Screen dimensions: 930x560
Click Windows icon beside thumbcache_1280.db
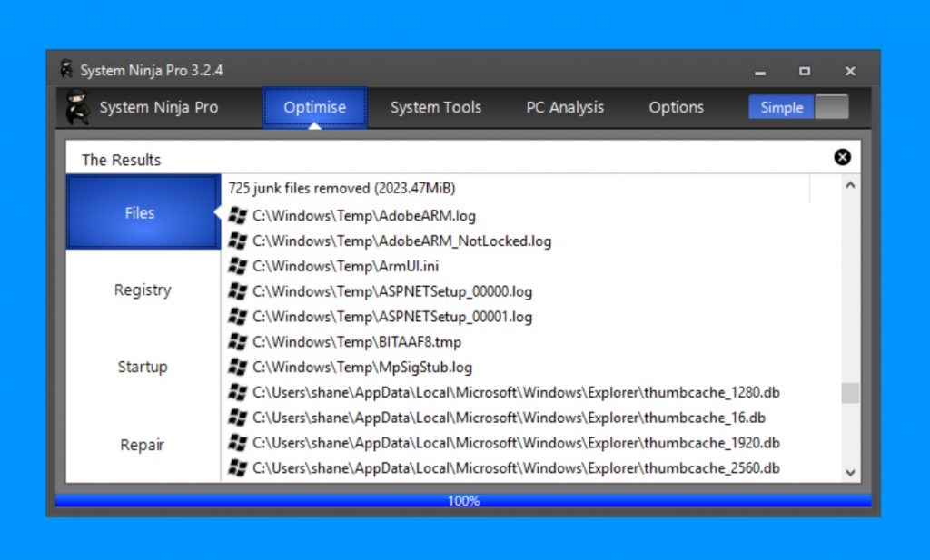coord(238,393)
